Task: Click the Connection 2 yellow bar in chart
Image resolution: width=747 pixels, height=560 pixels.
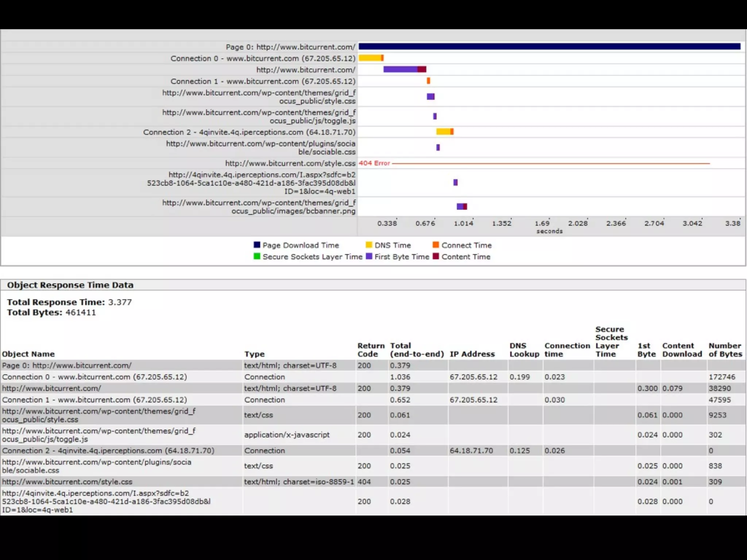Action: (443, 132)
